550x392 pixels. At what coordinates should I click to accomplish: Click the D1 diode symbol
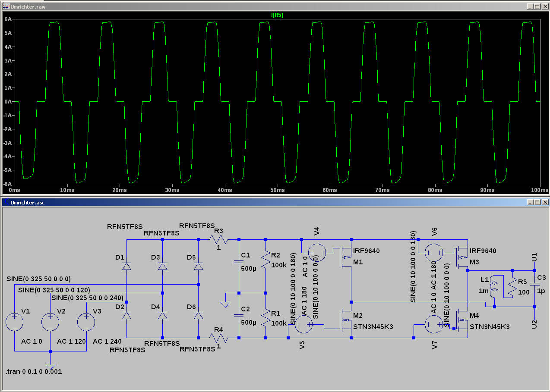click(x=126, y=266)
